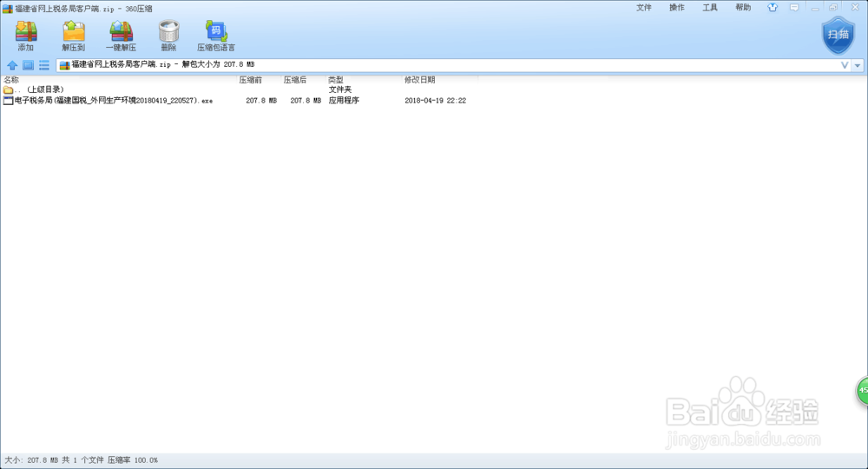Restore down the 360压缩 window
Viewport: 868px width, 469px height.
point(833,8)
